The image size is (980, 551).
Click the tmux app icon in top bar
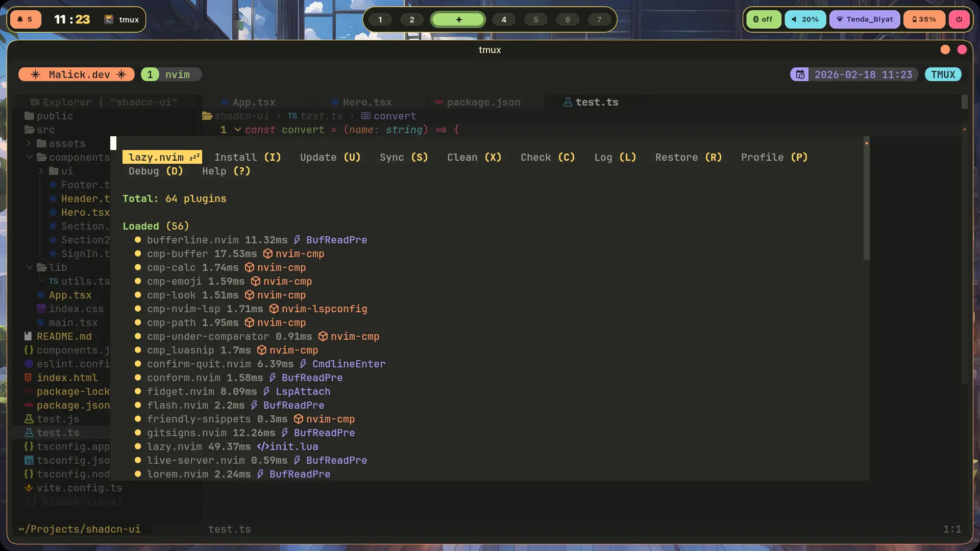pos(109,19)
